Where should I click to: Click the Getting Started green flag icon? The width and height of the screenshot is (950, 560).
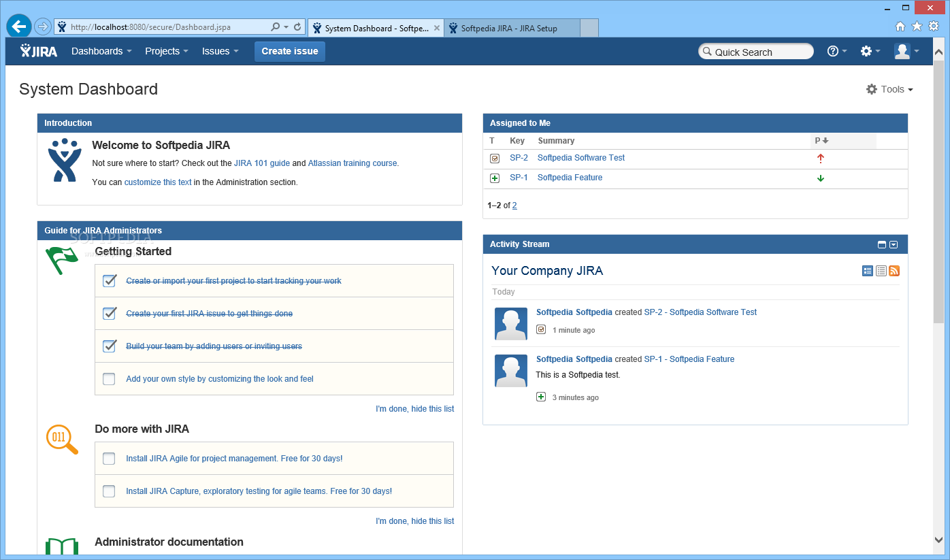click(x=61, y=261)
